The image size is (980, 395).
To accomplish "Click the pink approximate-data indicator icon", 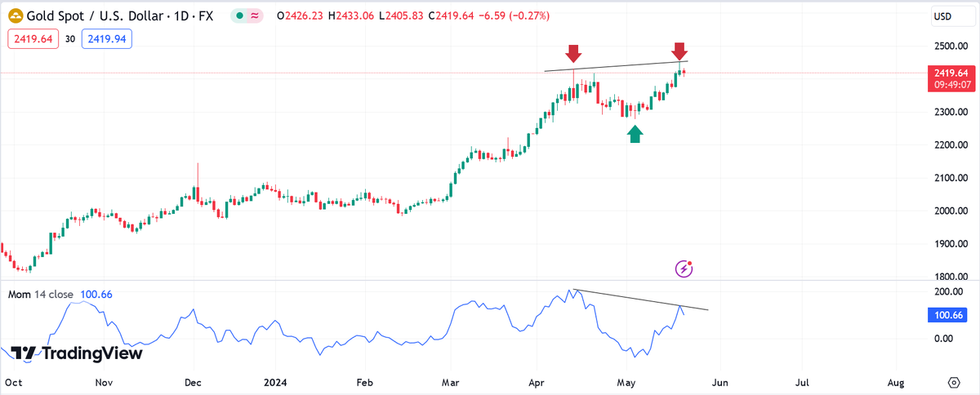I will click(x=256, y=16).
